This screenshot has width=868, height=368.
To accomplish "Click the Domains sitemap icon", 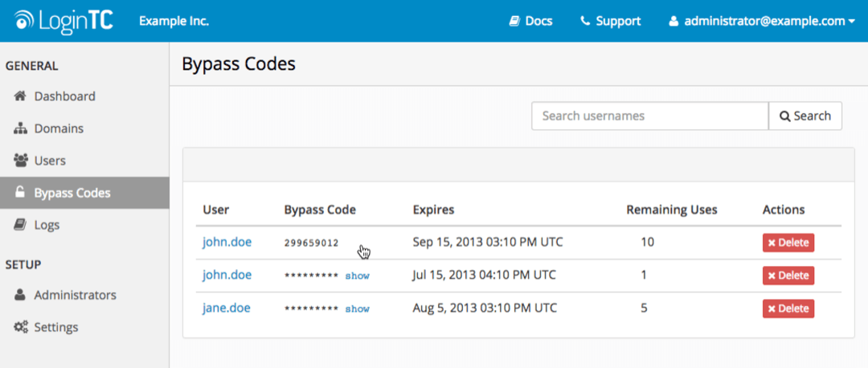I will 20,129.
